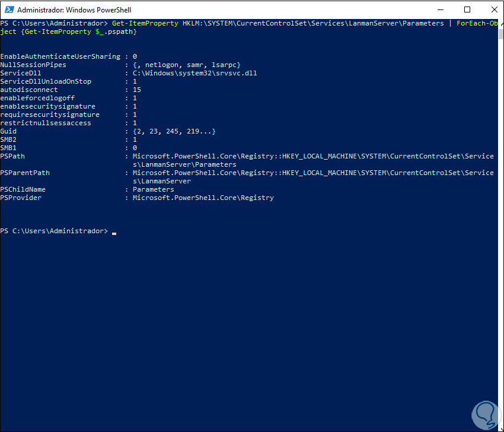The width and height of the screenshot is (504, 432).
Task: Click the EnableAuthenticateUserSharing property name
Action: (x=60, y=56)
